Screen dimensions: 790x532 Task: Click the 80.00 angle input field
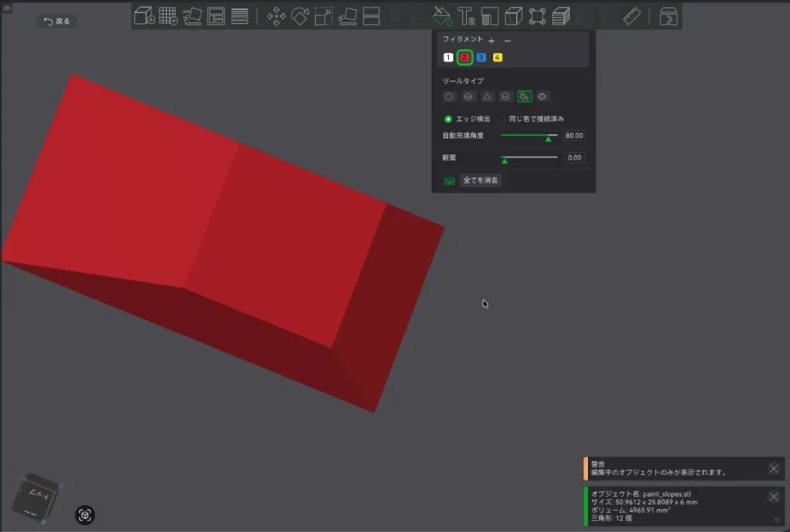click(x=574, y=136)
